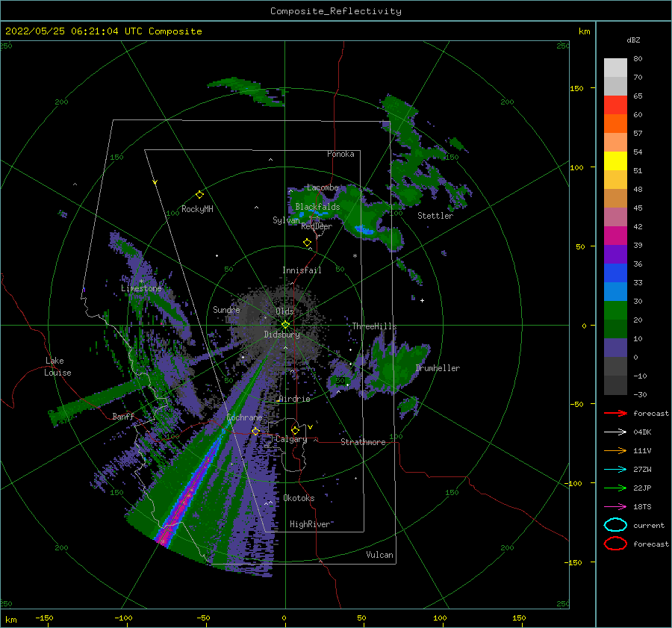Click the Cochrane city label
This screenshot has width=672, height=628.
coord(244,417)
